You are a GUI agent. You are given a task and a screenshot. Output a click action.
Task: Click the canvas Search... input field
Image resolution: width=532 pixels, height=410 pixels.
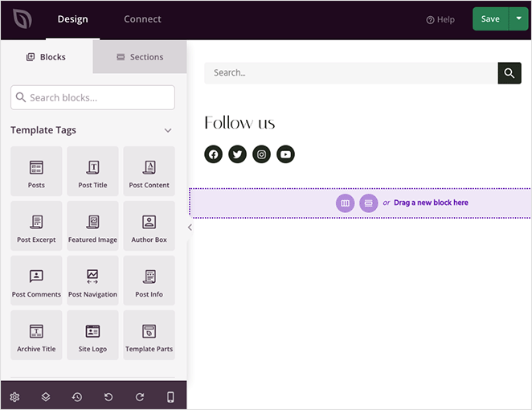click(351, 72)
